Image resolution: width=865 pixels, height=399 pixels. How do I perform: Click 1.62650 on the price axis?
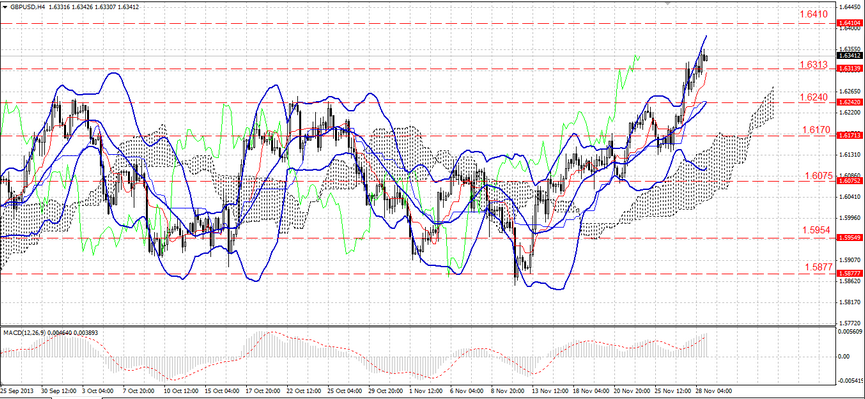pyautogui.click(x=850, y=91)
